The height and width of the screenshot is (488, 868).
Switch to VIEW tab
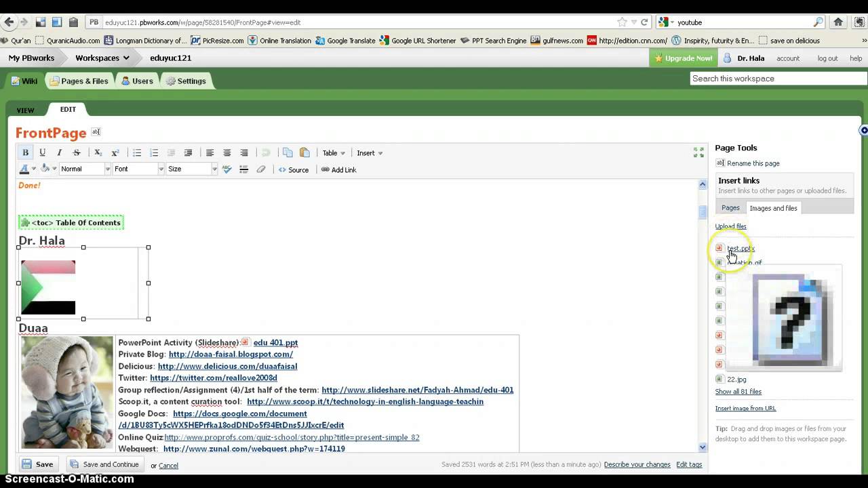tap(25, 110)
